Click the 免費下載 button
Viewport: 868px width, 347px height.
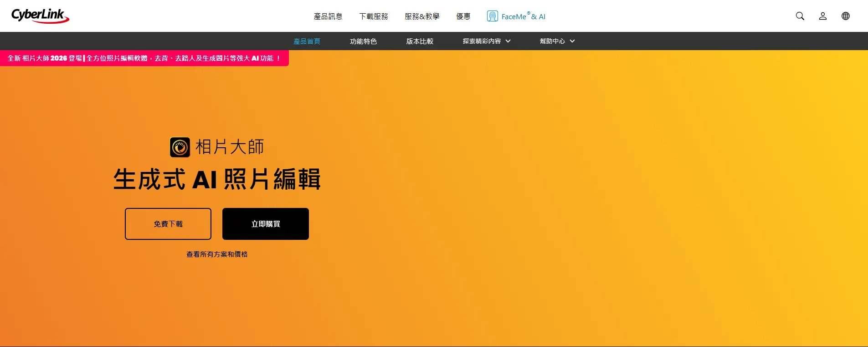[168, 224]
